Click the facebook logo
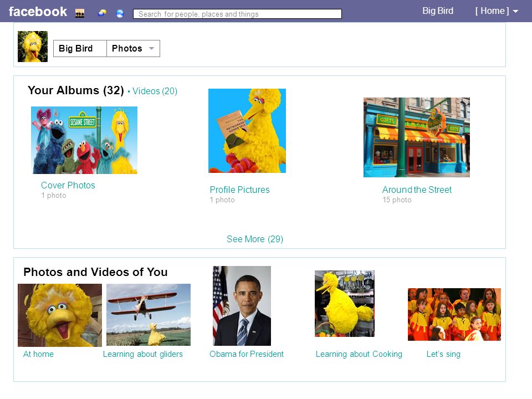 pos(38,12)
